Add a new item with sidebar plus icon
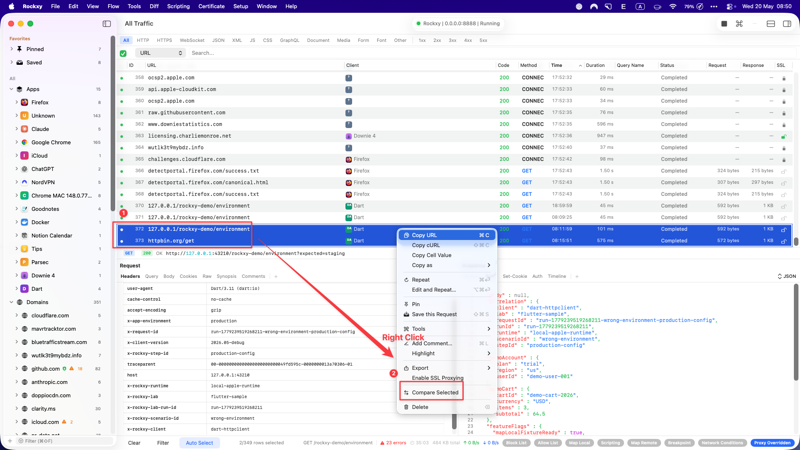This screenshot has width=800, height=450. (9, 441)
